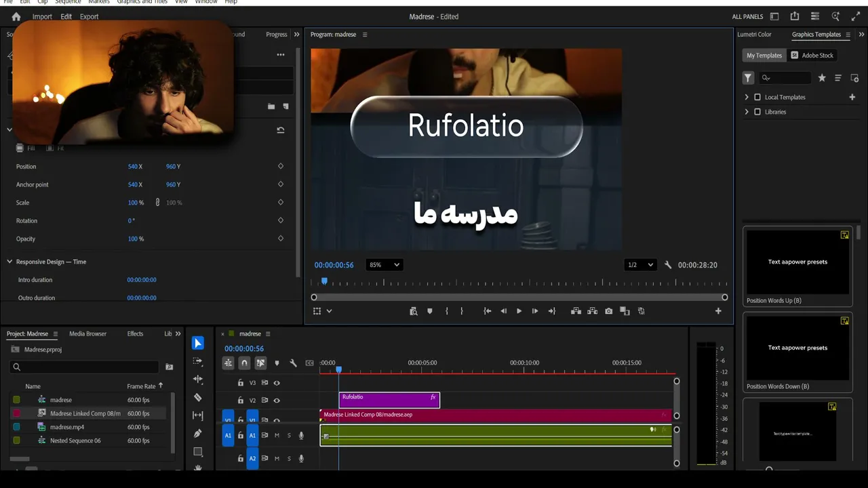The image size is (868, 488).
Task: Switch to the Import tab
Action: coord(42,16)
